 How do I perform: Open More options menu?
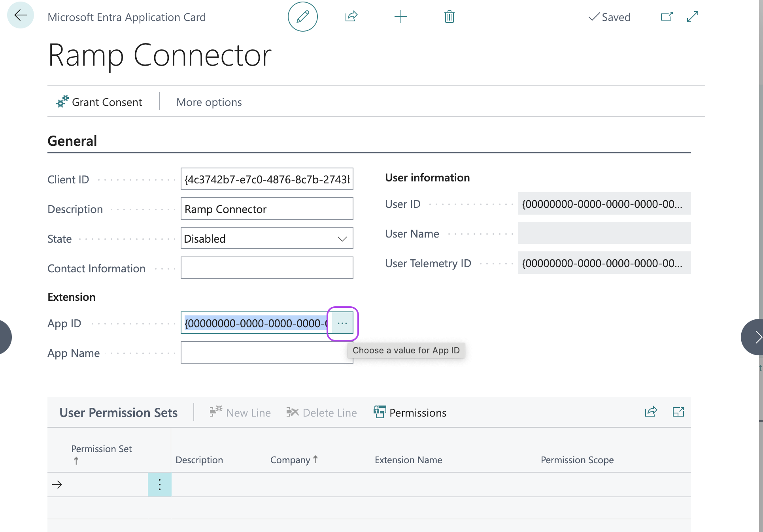pos(209,102)
